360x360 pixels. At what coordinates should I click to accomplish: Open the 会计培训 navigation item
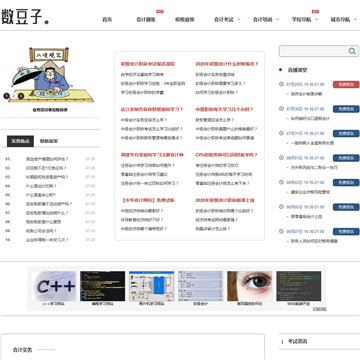click(263, 19)
